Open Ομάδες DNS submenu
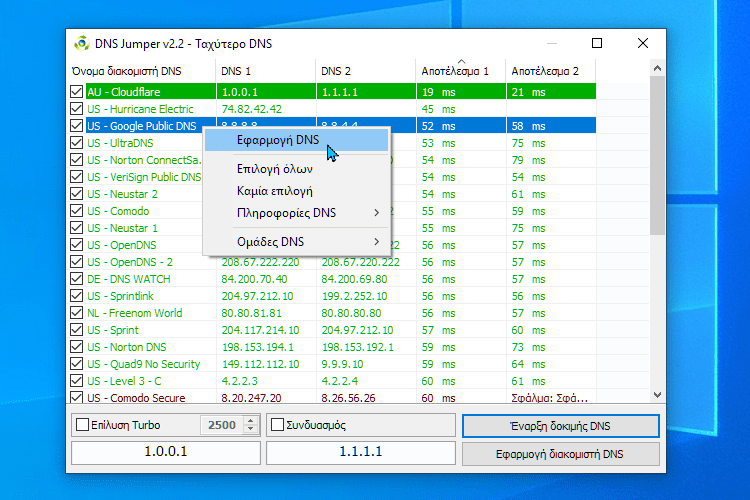Image resolution: width=750 pixels, height=500 pixels. [x=297, y=242]
